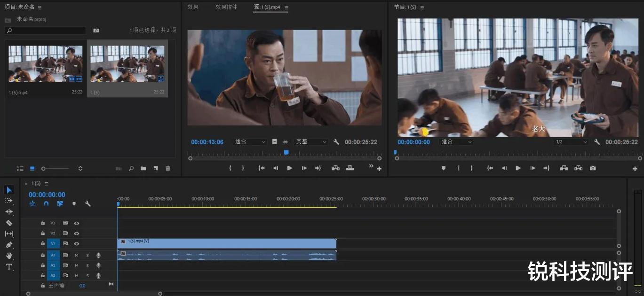Viewport: 644px width, 296px height.
Task: Select the Pen tool
Action: point(9,245)
